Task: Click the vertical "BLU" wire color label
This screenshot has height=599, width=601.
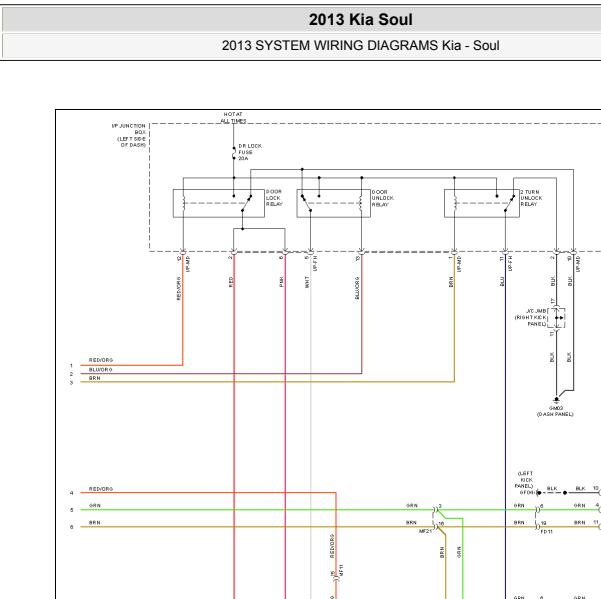Action: click(x=502, y=281)
